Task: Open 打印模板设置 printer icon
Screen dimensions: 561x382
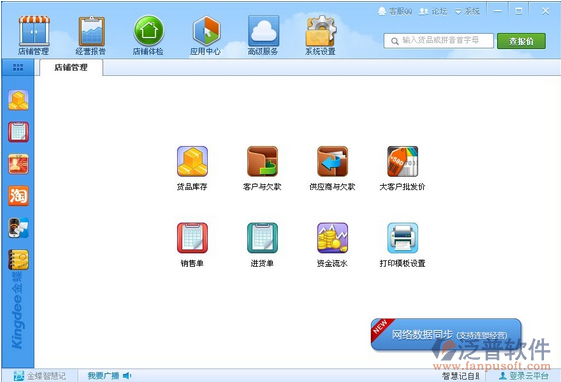Action: 403,238
